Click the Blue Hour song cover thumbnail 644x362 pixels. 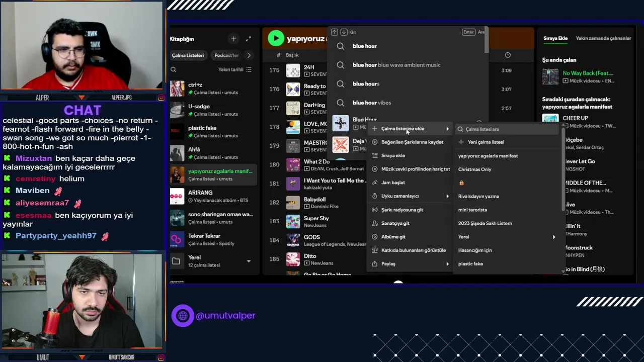pyautogui.click(x=341, y=123)
